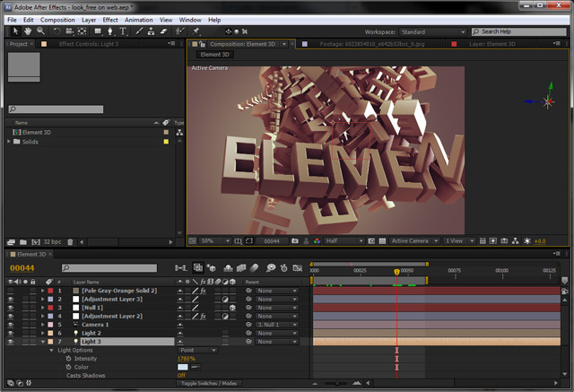Select the Zoom tool in toolbar
The image size is (574, 392).
[x=41, y=30]
